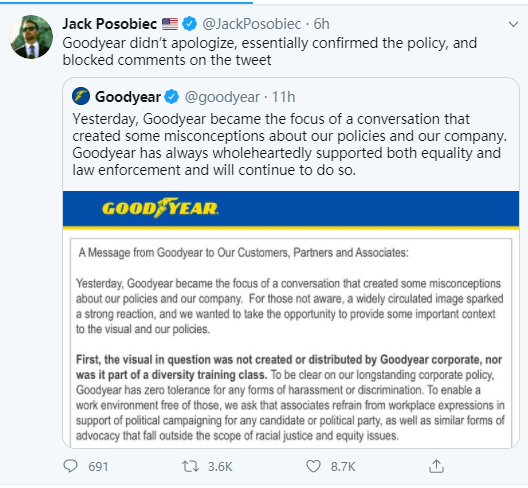Open the Goodyear display name in quote
Image resolution: width=528 pixels, height=488 pixels.
(x=128, y=97)
